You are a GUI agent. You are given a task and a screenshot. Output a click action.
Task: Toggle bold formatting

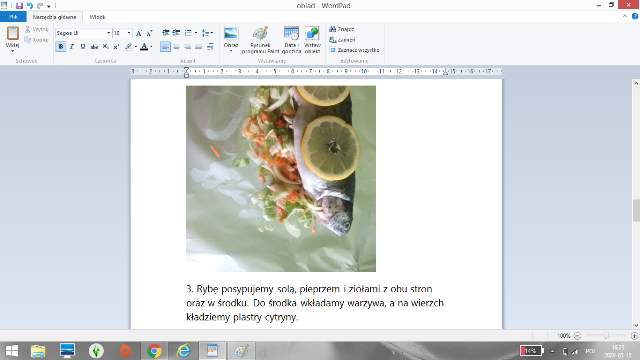click(x=61, y=47)
